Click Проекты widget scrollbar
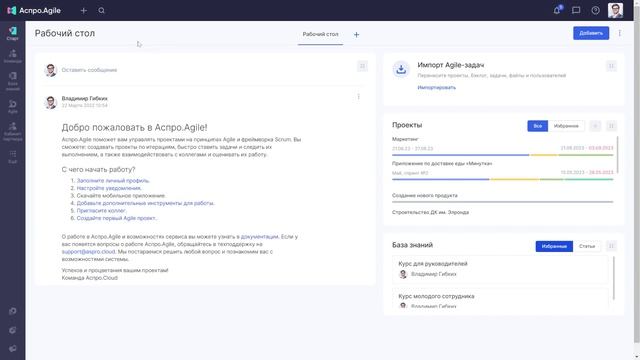 [618, 154]
